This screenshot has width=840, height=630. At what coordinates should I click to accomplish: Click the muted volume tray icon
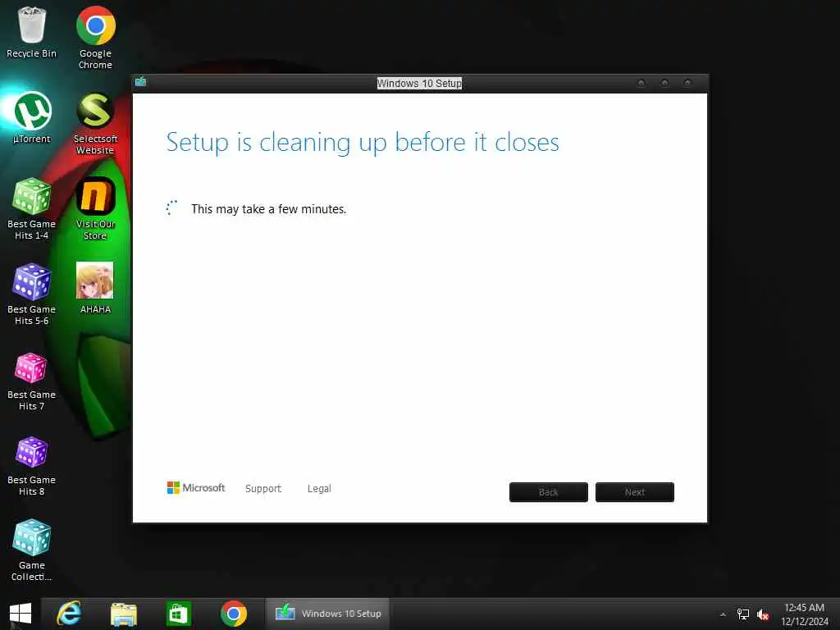point(763,614)
